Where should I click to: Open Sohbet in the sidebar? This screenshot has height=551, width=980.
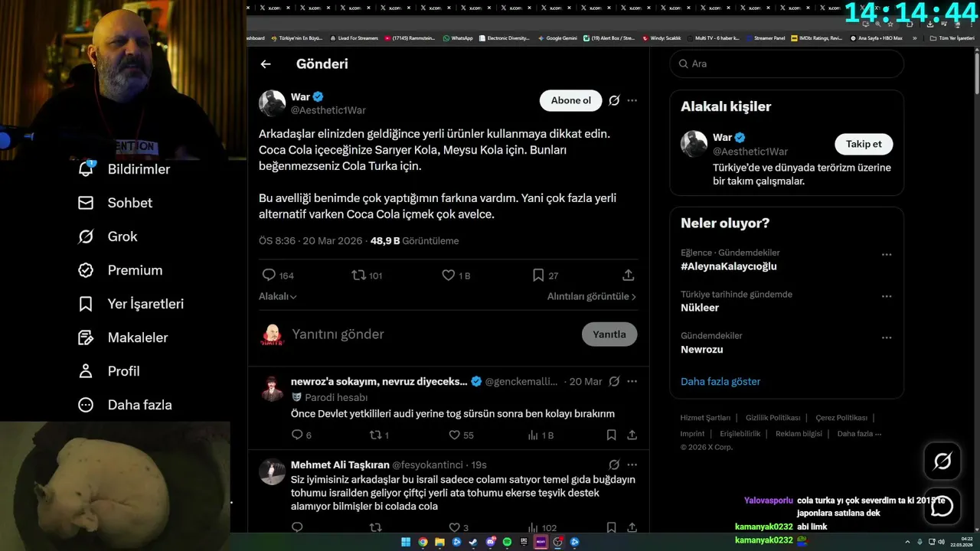tap(115, 203)
